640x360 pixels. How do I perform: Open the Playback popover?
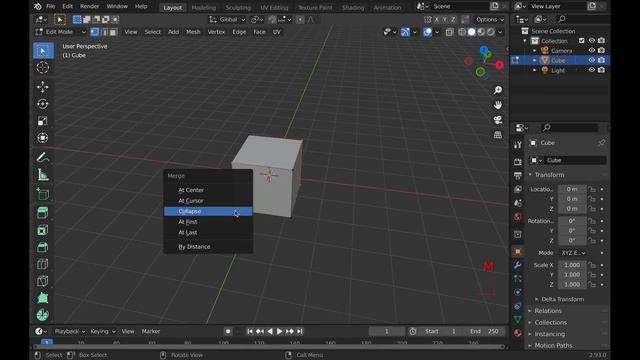70,331
